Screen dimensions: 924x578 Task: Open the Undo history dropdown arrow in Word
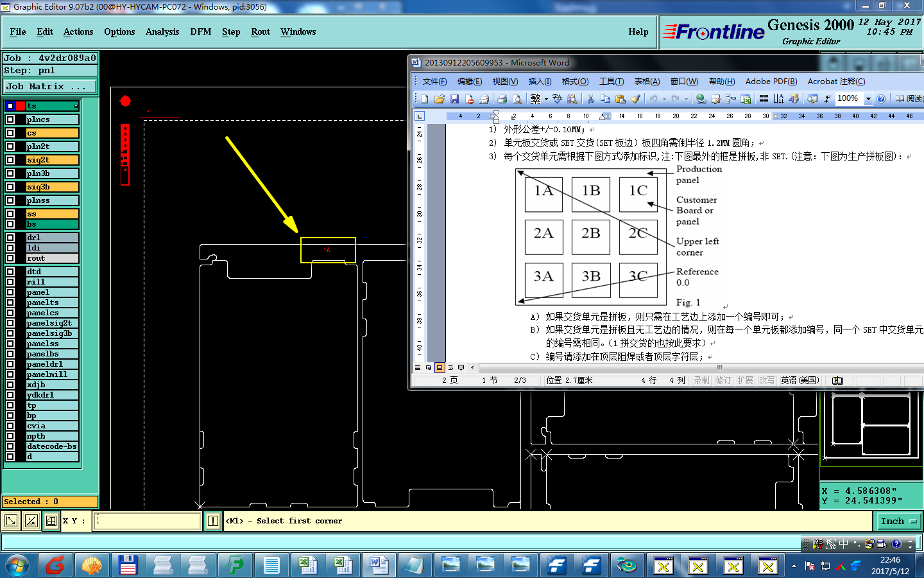tap(664, 99)
